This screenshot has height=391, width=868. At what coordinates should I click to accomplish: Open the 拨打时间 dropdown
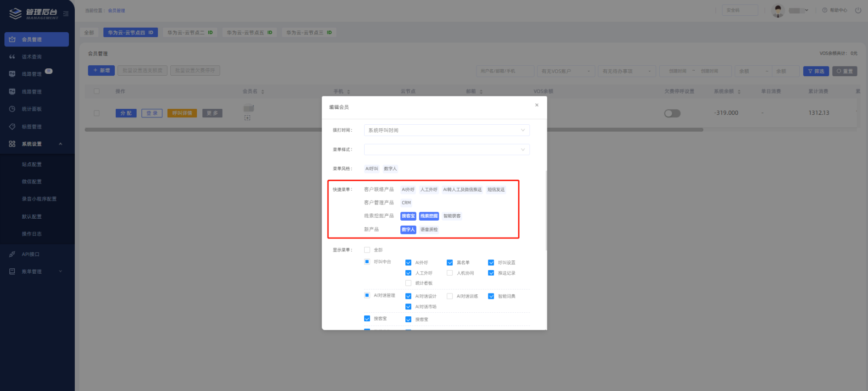point(446,130)
